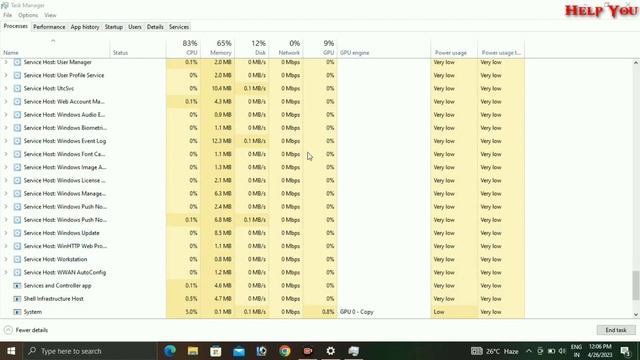Open Microsoft Store from taskbar

click(216, 351)
